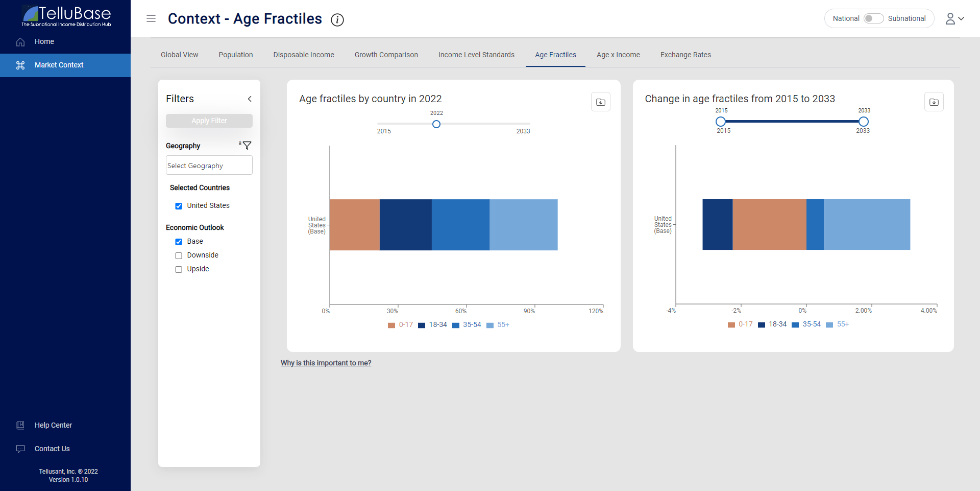Screen dimensions: 980x491
Task: Click the 18-34 bar segment in 2022 chart
Action: point(406,225)
